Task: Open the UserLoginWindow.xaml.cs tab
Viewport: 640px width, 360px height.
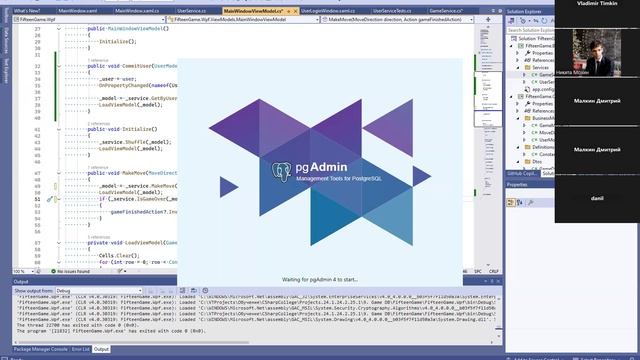Action: pos(328,11)
